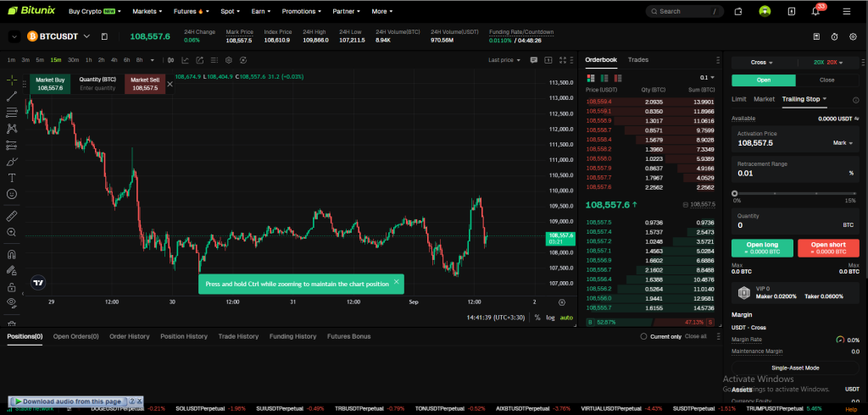Click the Open long button
868x415 pixels.
tap(763, 247)
